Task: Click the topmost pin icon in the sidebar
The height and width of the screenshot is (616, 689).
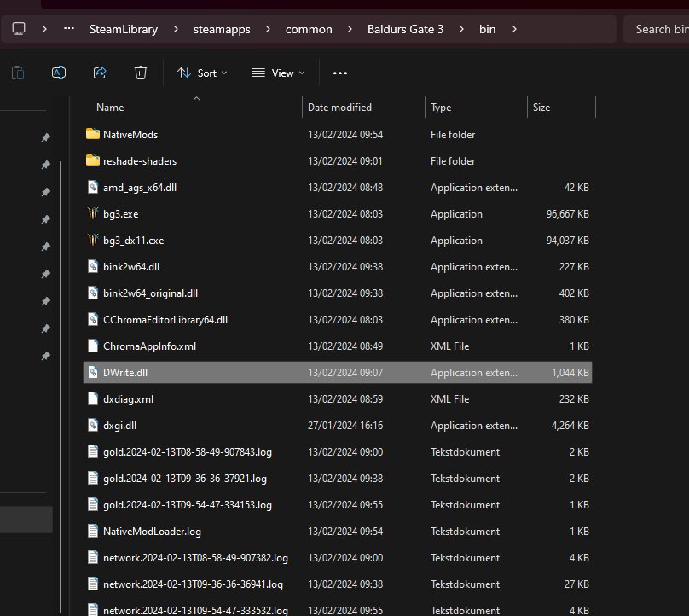Action: coord(46,137)
